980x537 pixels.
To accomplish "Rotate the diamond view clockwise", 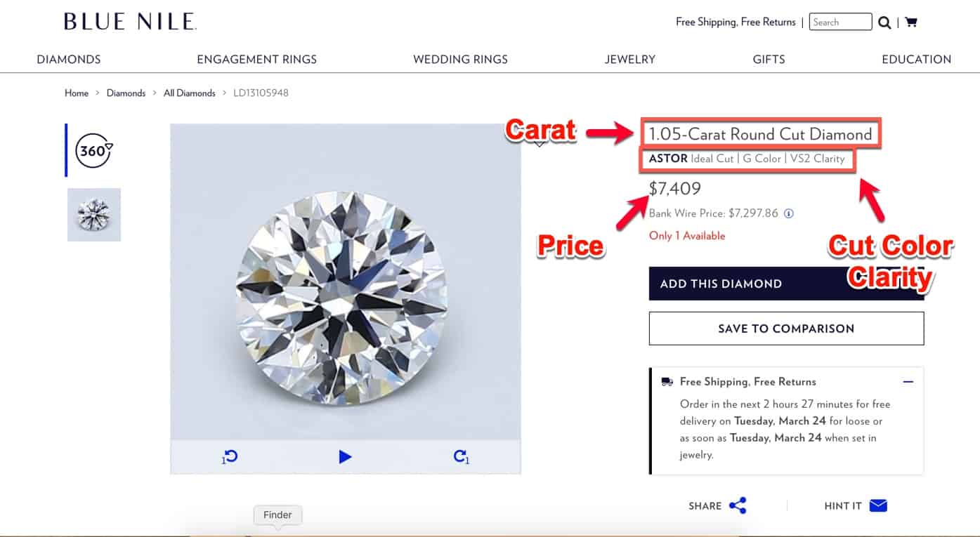I will point(461,456).
